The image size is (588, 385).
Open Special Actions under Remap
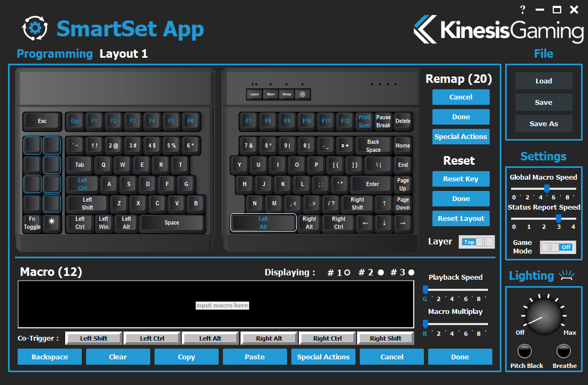(x=461, y=136)
